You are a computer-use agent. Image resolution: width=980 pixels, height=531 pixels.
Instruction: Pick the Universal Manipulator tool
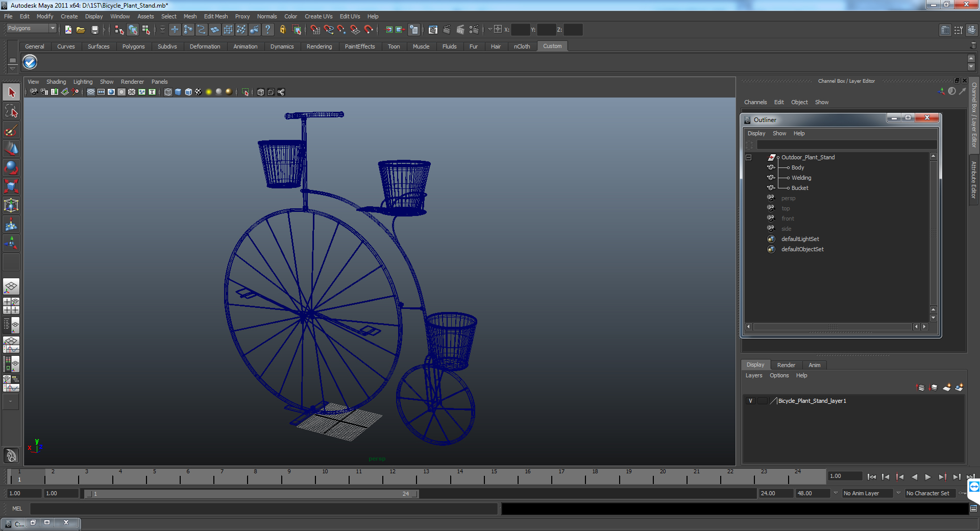(11, 206)
